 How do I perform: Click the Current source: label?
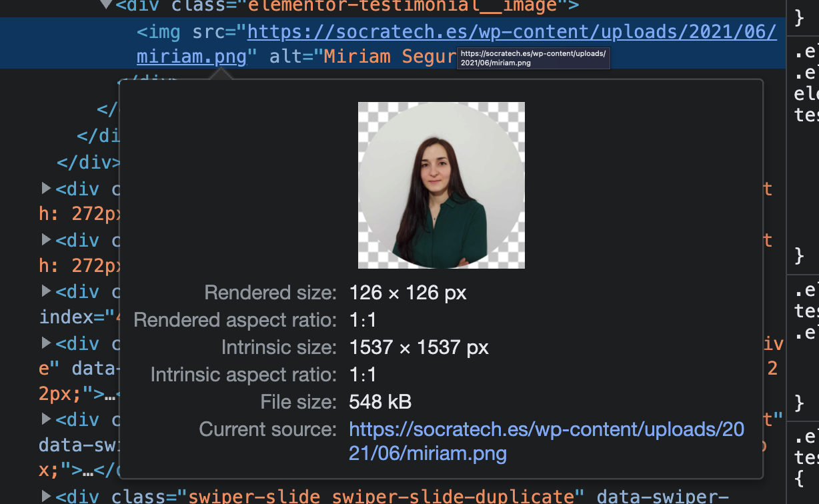(268, 429)
